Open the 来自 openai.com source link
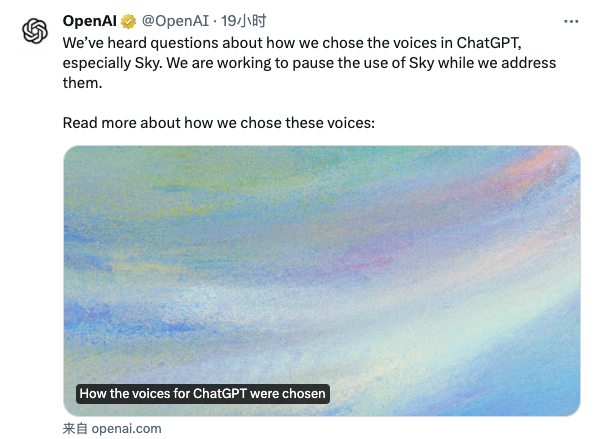 pos(112,428)
